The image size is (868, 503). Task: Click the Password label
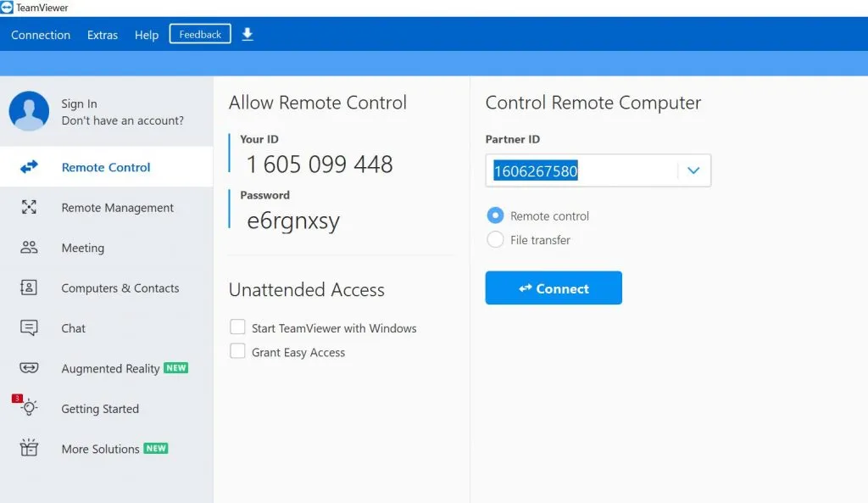[x=264, y=195]
